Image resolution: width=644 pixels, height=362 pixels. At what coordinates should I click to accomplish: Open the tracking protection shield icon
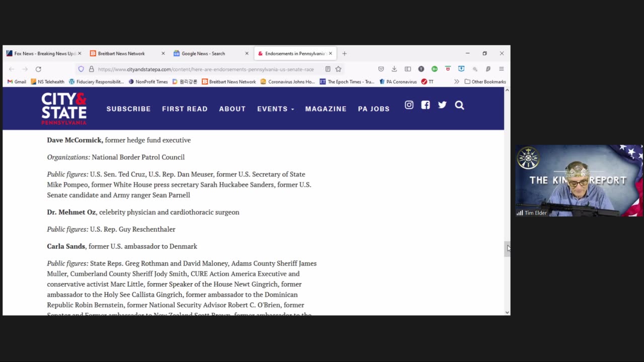81,69
